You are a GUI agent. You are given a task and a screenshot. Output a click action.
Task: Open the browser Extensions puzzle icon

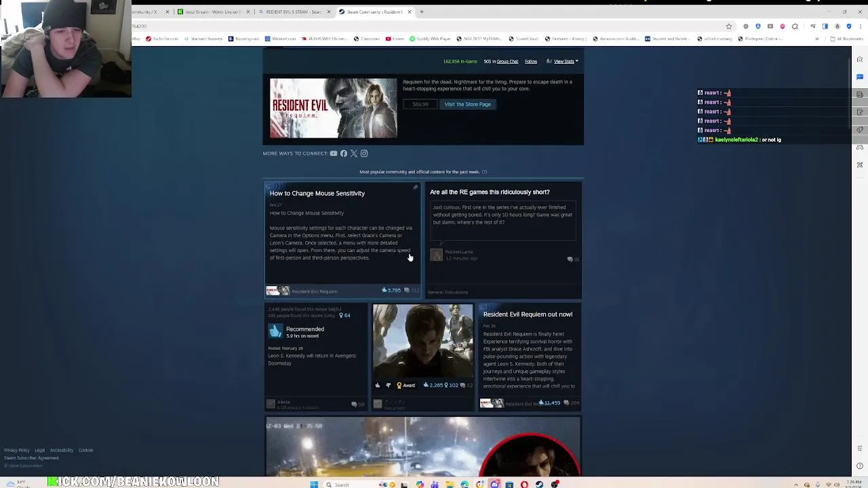pyautogui.click(x=795, y=26)
